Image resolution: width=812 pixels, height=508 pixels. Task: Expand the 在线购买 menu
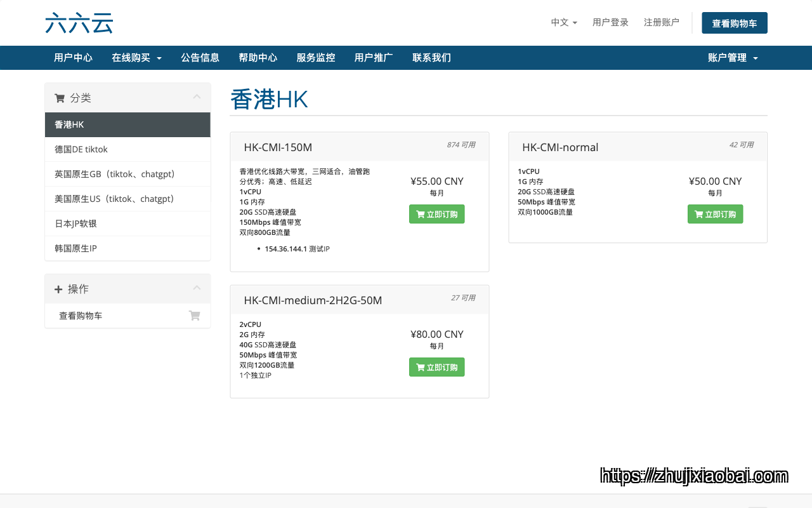[x=136, y=58]
